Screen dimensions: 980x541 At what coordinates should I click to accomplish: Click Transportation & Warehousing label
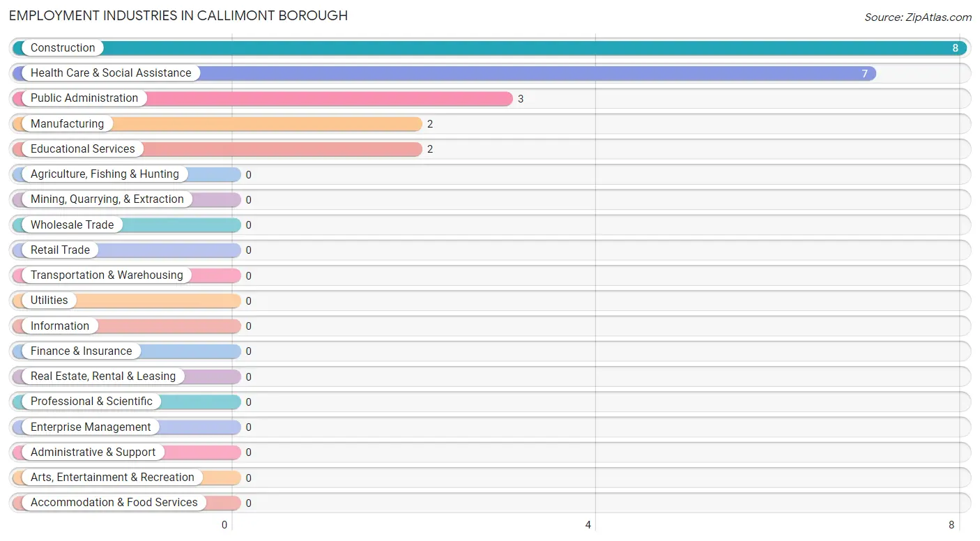pos(107,275)
